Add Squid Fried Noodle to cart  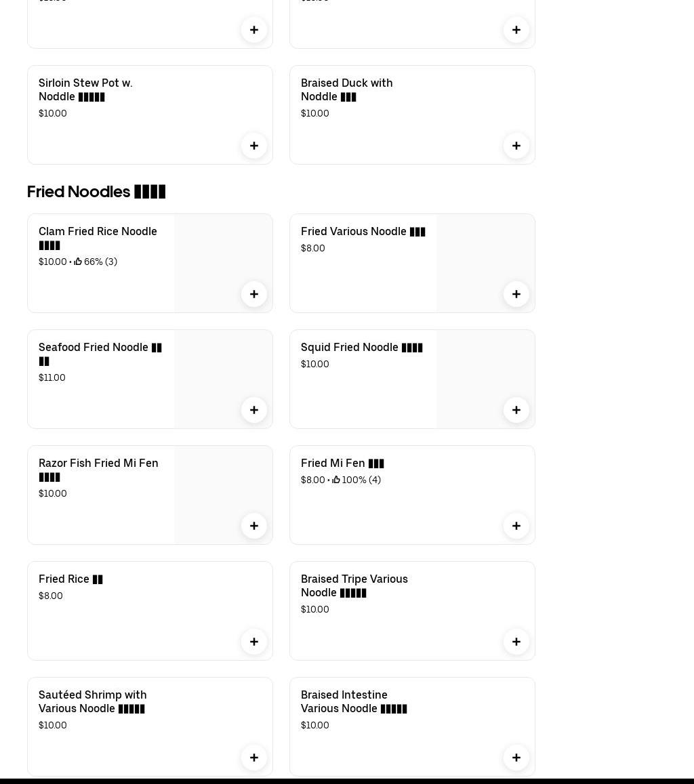(516, 410)
